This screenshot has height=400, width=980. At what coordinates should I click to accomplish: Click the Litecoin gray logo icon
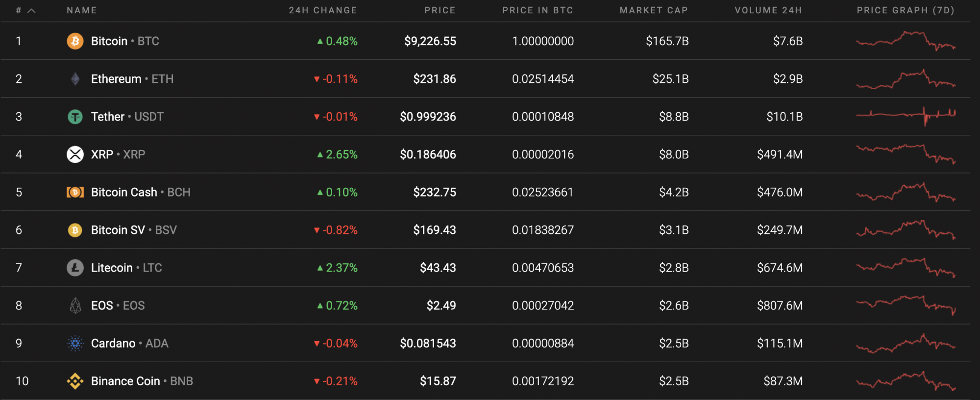(75, 268)
